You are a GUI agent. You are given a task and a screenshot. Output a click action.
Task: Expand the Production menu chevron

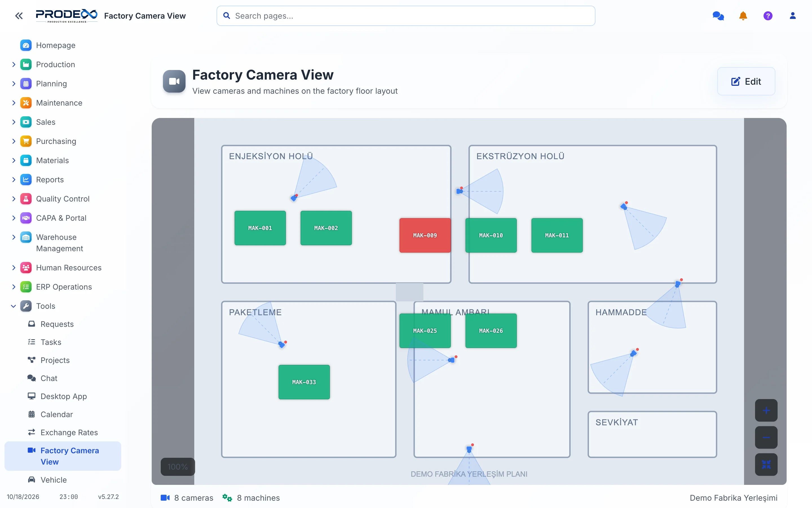[x=14, y=65]
